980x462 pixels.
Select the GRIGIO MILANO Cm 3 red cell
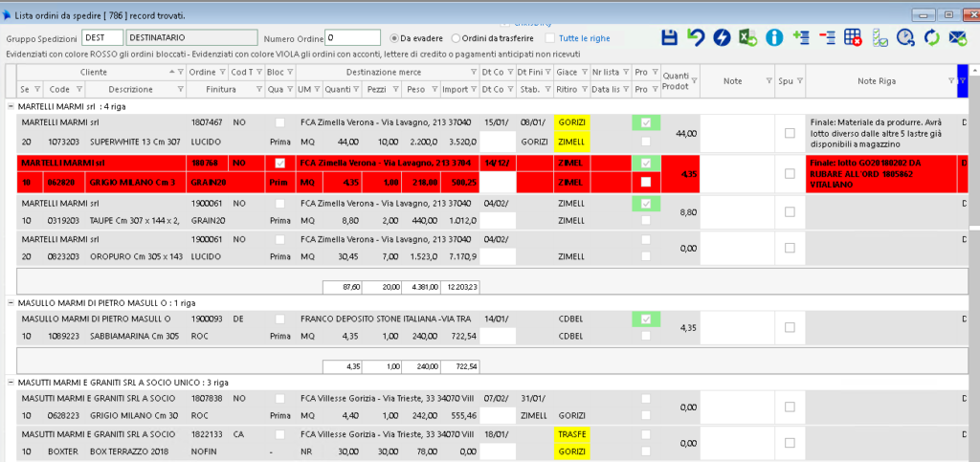coord(136,183)
